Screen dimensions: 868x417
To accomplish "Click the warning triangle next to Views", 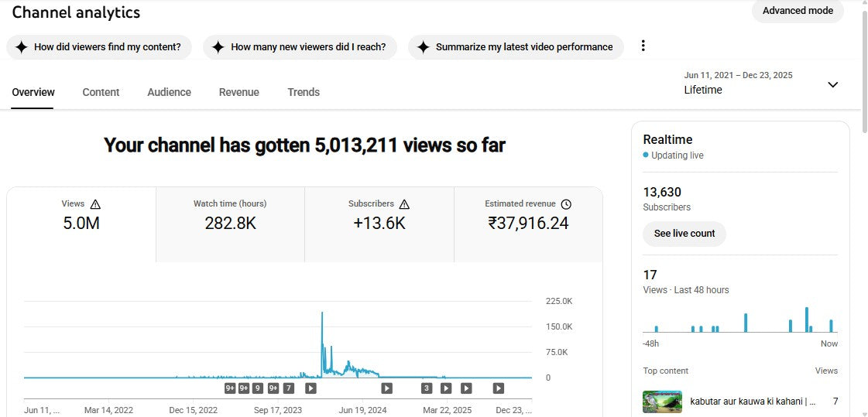I will pos(95,204).
